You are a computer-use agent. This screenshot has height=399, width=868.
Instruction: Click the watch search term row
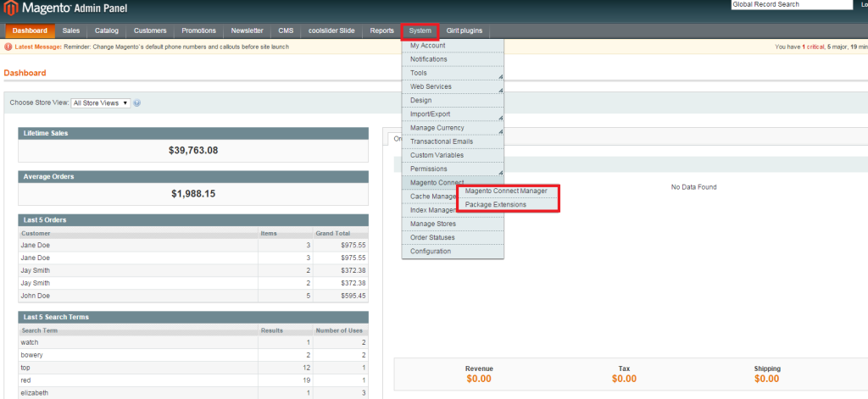193,342
